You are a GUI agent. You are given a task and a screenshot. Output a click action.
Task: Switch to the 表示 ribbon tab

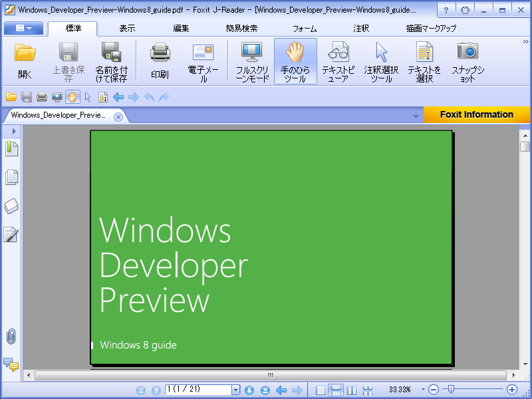tap(127, 29)
